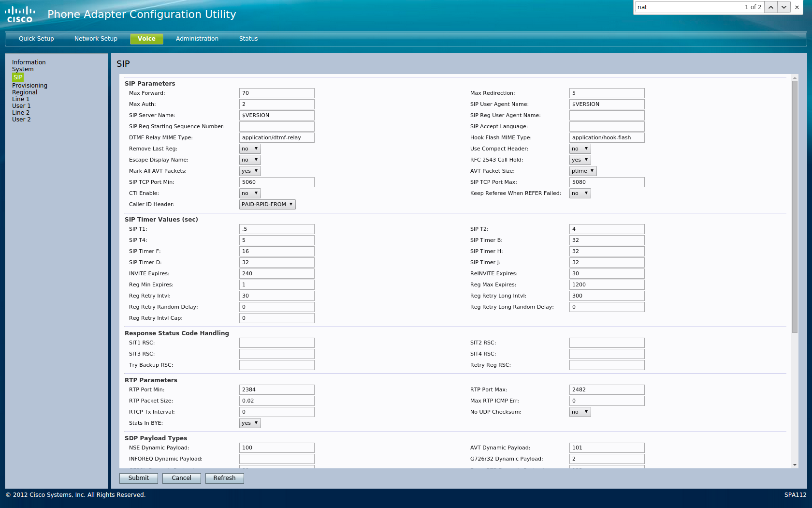Click the RTP Port Min field

click(x=276, y=390)
